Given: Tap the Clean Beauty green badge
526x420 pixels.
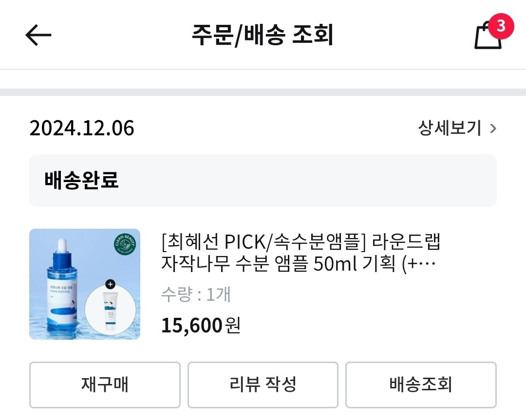Looking at the screenshot, I should coord(125,244).
